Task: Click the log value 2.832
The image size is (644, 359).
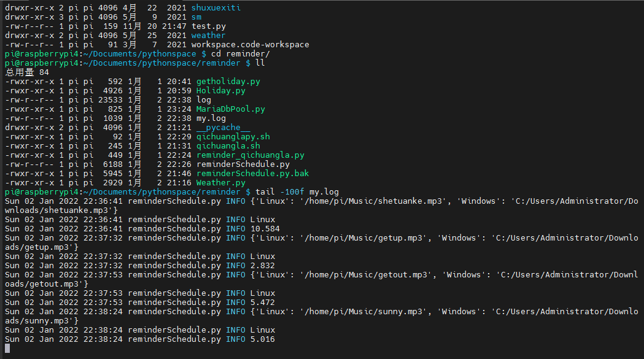Action: [263, 265]
